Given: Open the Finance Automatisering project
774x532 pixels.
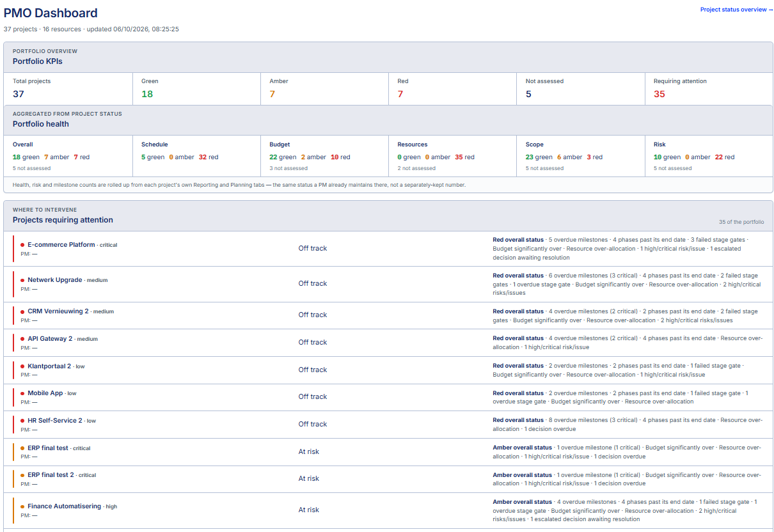Looking at the screenshot, I should coord(65,506).
